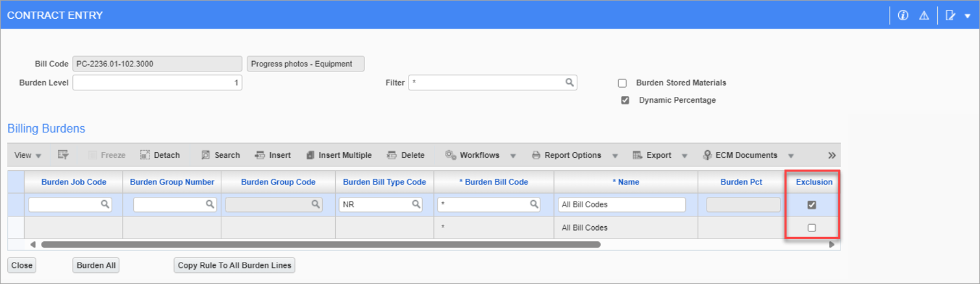Image resolution: width=980 pixels, height=284 pixels.
Task: Sort by Burden Job Code column header
Action: [73, 182]
